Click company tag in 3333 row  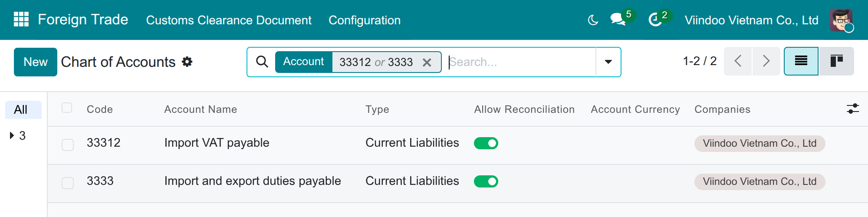759,182
